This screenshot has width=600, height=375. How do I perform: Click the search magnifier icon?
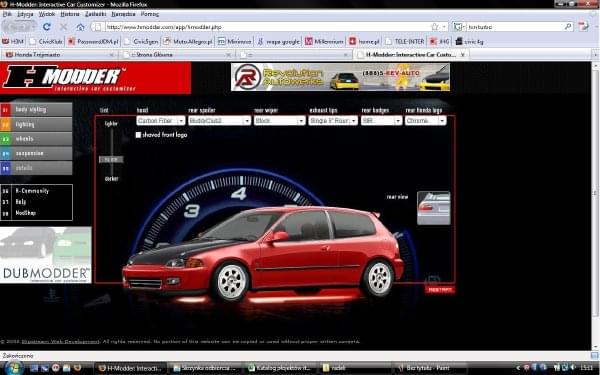click(x=568, y=26)
